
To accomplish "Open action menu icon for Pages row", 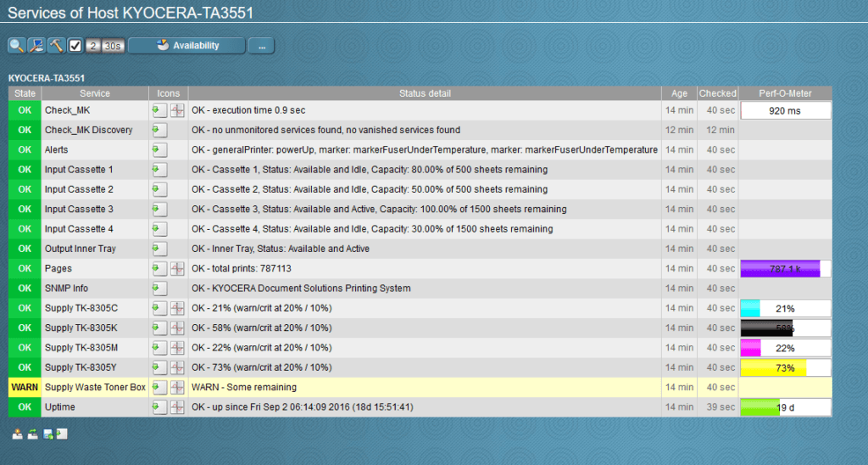I will pyautogui.click(x=159, y=268).
